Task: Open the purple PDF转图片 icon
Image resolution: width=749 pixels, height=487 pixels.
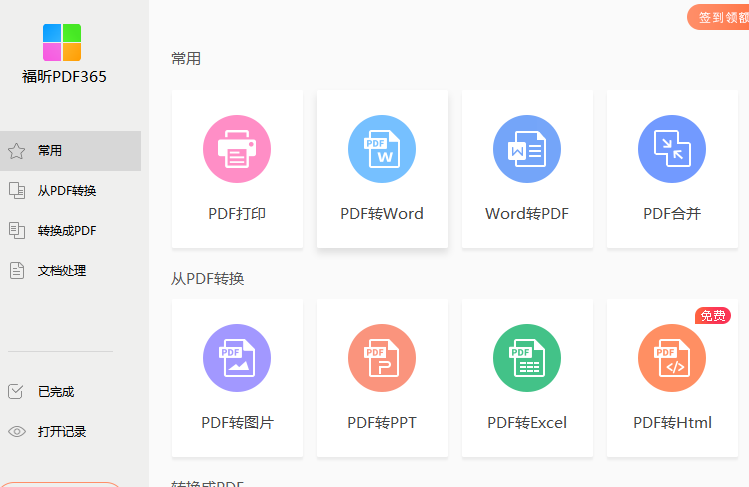Action: tap(237, 358)
